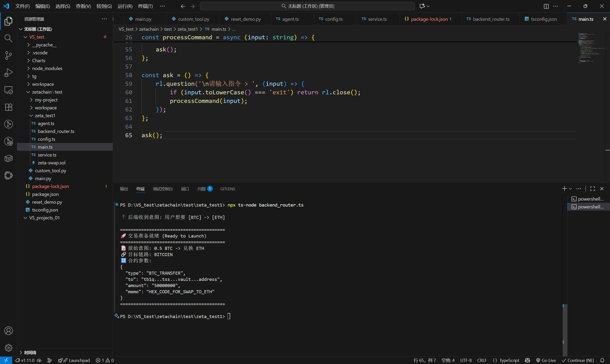The image size is (610, 364).
Task: Open the Debug Console panel tab
Action: click(163, 189)
